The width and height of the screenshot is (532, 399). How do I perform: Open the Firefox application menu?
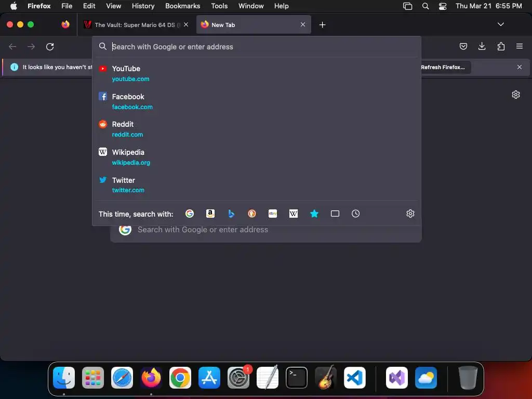pyautogui.click(x=39, y=6)
